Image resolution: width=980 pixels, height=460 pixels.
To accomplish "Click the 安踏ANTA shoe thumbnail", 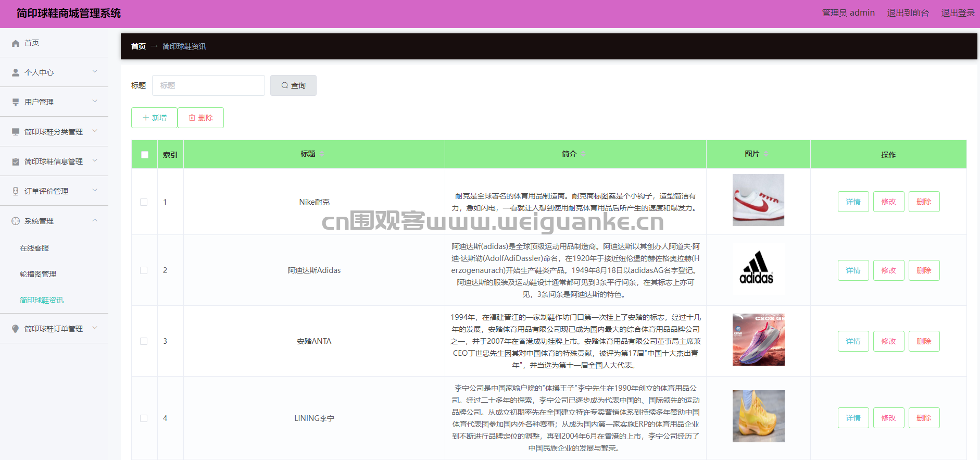I will [758, 340].
